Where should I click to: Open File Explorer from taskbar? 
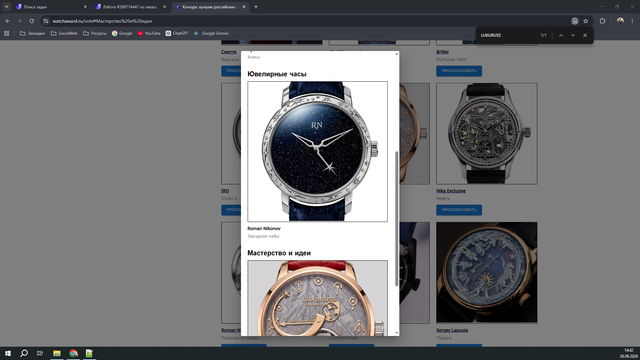click(57, 353)
